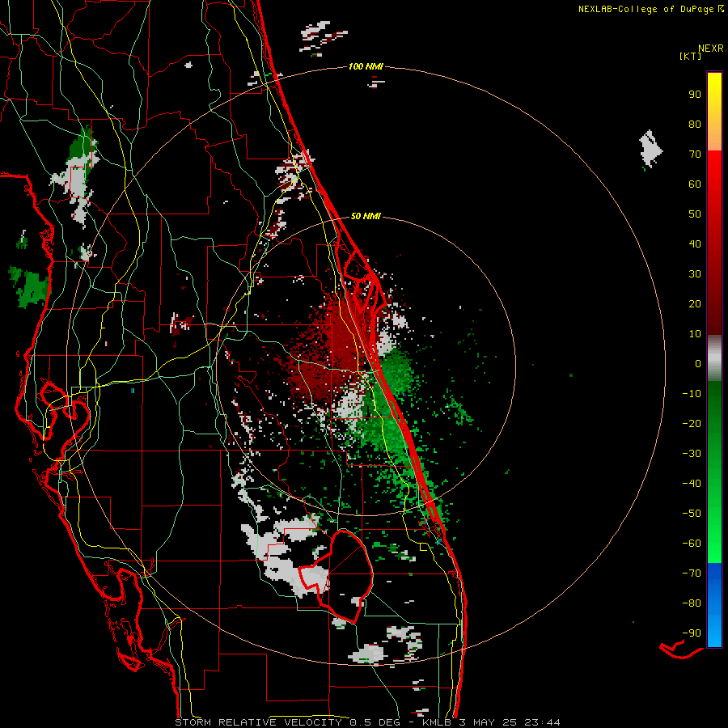This screenshot has width=728, height=728.
Task: Click the 90 value on the velocity scale
Action: tap(695, 95)
